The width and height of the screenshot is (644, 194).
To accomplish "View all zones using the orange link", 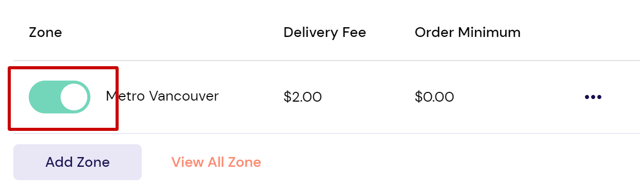I will (216, 162).
